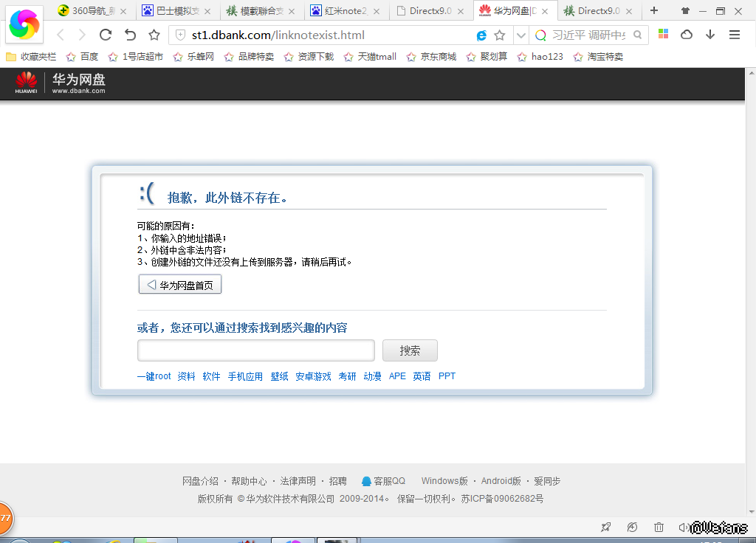This screenshot has height=543, width=756.
Task: Click the browser reload button
Action: point(106,35)
